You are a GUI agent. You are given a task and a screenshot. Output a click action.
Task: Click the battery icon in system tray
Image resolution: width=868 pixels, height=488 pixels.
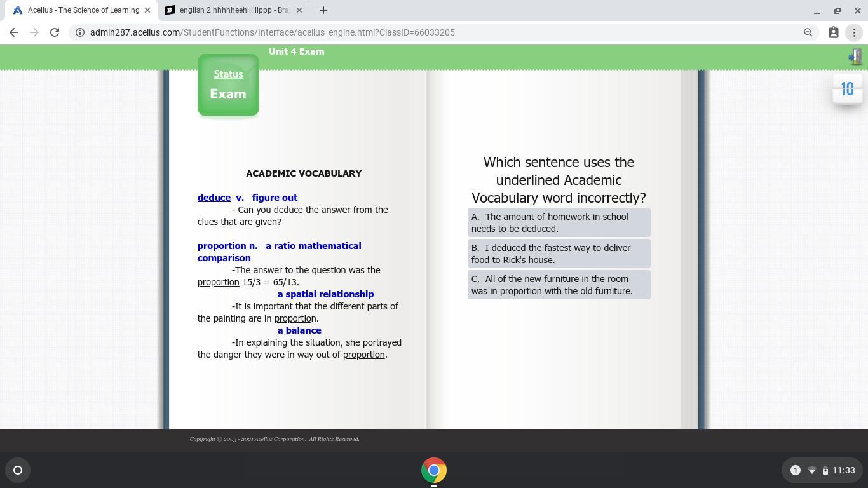825,470
